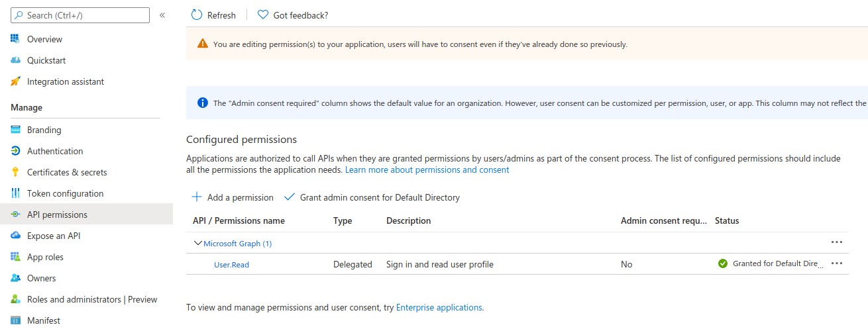Screen dimensions: 868x333
Task: Open more options for User.Read row
Action: click(x=836, y=263)
